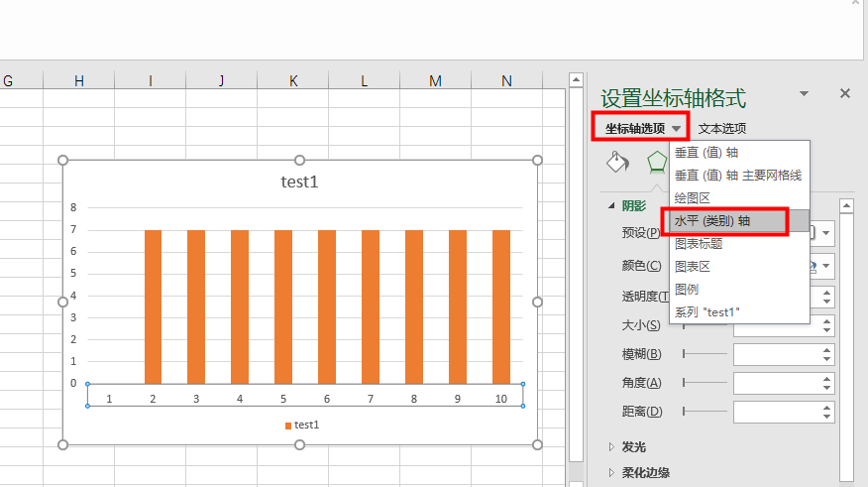Select column L header

tap(364, 81)
